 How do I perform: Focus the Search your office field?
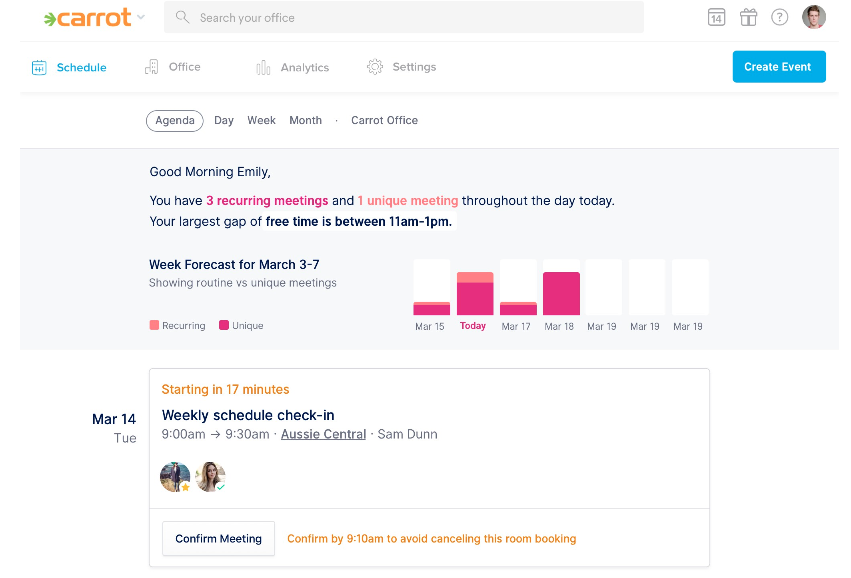[404, 17]
